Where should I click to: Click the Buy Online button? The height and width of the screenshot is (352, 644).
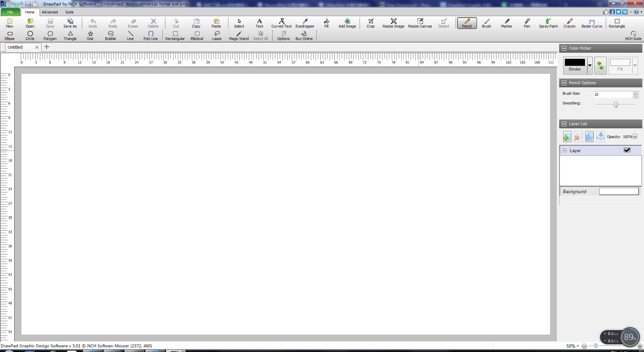pos(304,35)
